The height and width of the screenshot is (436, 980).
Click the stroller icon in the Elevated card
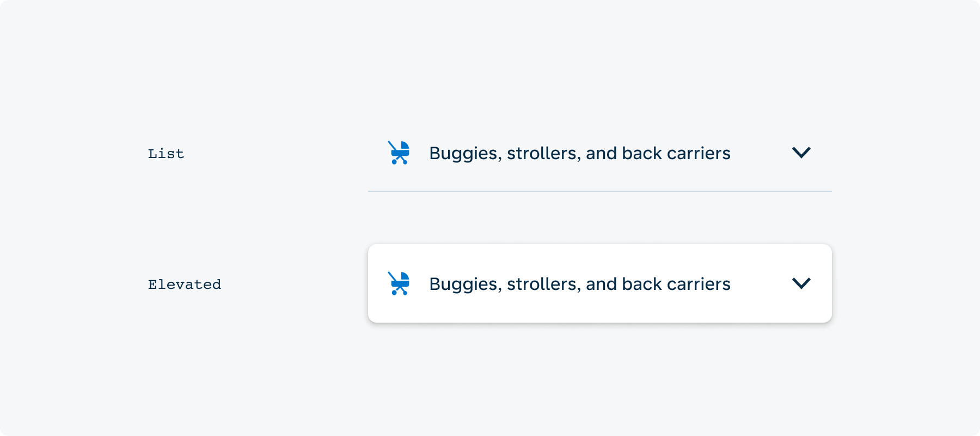click(399, 283)
